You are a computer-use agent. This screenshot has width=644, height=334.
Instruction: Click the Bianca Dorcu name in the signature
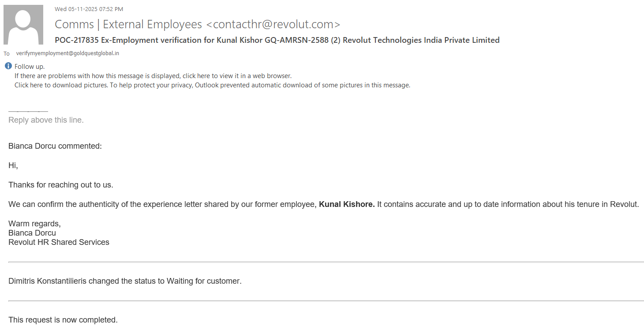[x=32, y=233]
